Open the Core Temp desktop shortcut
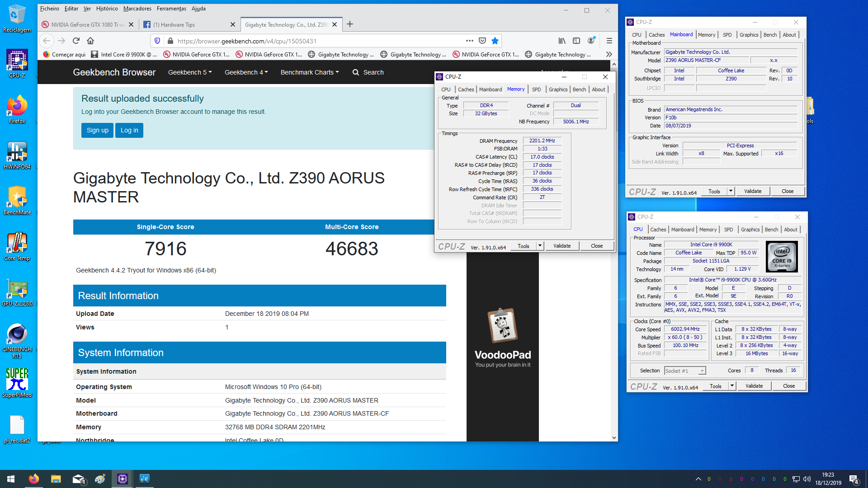Image resolution: width=868 pixels, height=488 pixels. tap(17, 246)
